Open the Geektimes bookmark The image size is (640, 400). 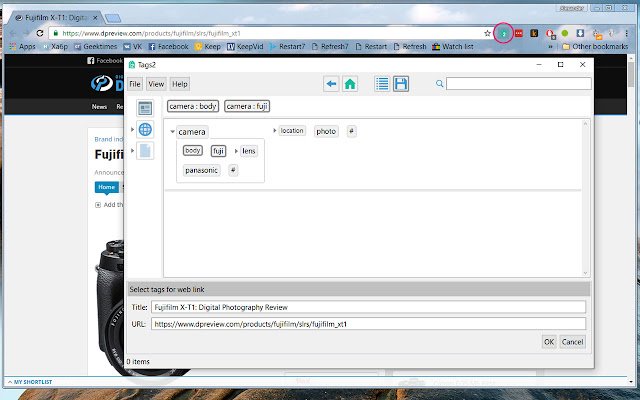coord(96,47)
